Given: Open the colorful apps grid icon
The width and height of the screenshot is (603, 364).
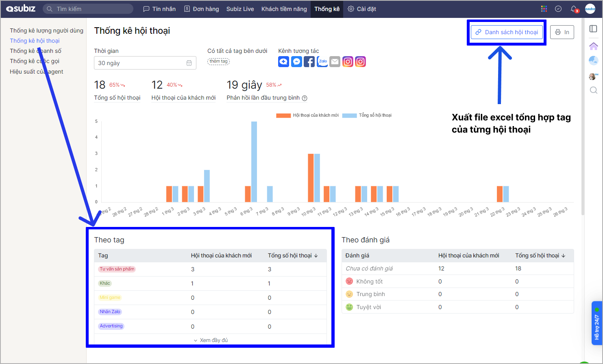Looking at the screenshot, I should [544, 9].
